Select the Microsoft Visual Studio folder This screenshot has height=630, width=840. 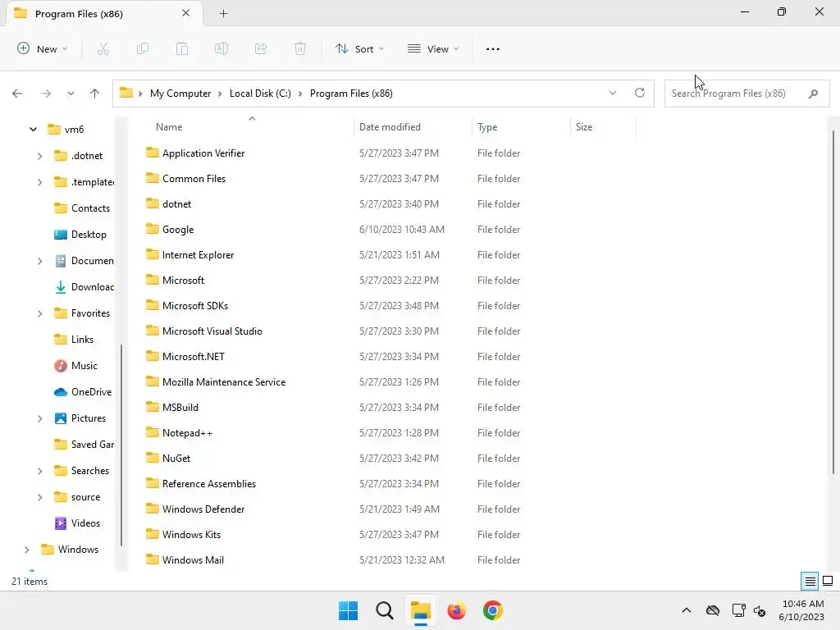pyautogui.click(x=212, y=331)
